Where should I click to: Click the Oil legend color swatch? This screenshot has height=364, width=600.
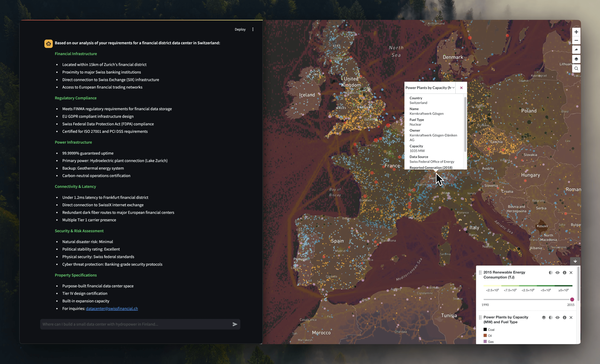(x=485, y=335)
